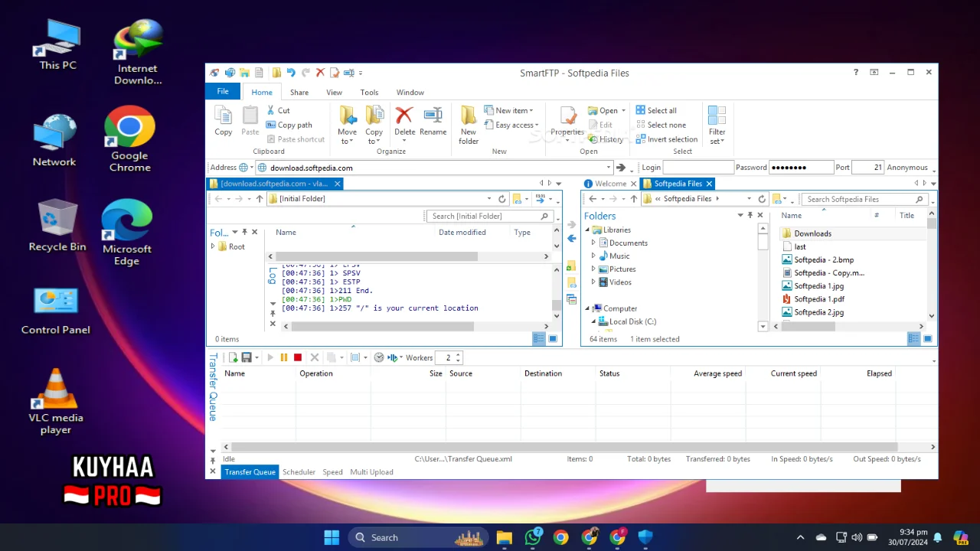Sort by Date modified column header
This screenshot has width=980, height=551.
pos(462,233)
